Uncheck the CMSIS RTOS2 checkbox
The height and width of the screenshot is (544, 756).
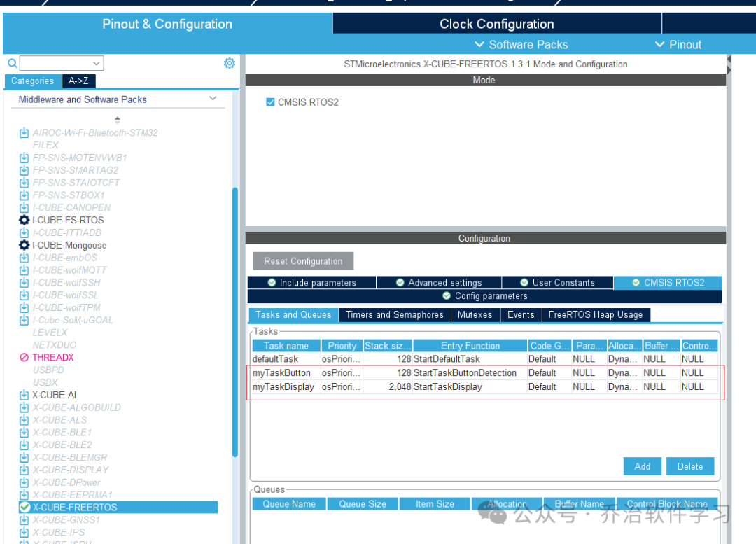coord(270,102)
